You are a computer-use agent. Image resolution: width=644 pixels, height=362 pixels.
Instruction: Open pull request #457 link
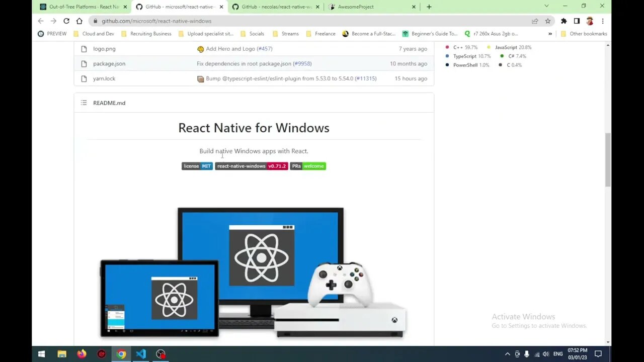click(265, 49)
